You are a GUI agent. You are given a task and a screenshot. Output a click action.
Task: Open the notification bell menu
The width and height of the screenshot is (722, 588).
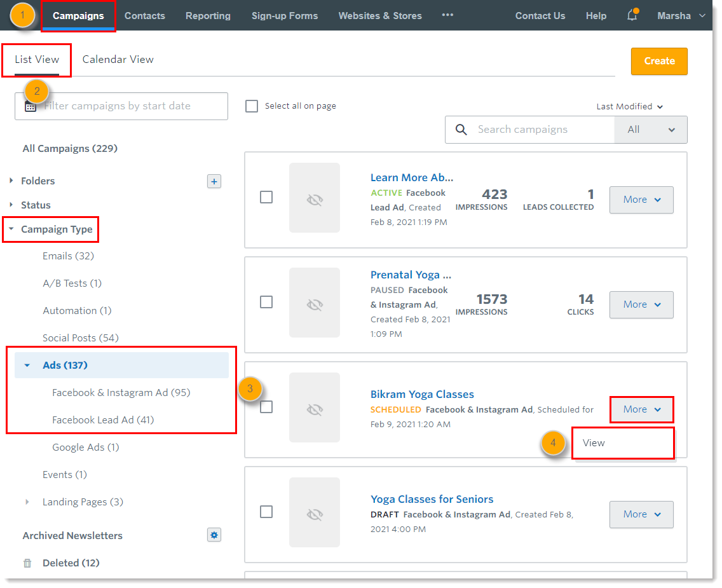(x=632, y=16)
